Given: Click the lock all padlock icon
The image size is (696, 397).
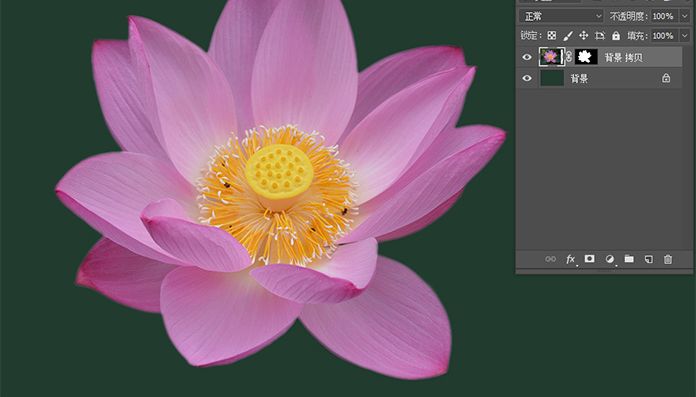Looking at the screenshot, I should (x=616, y=36).
